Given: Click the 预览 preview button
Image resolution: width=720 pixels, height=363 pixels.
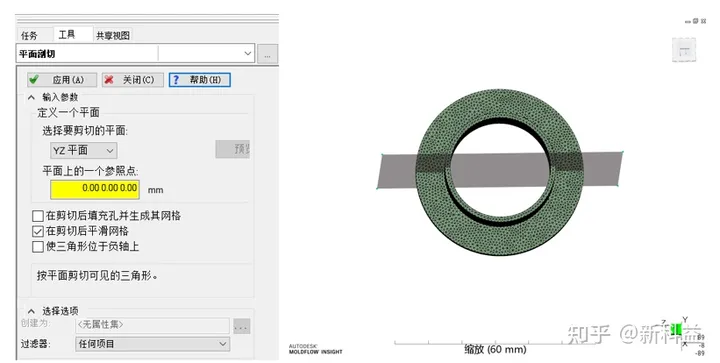Looking at the screenshot, I should point(232,149).
